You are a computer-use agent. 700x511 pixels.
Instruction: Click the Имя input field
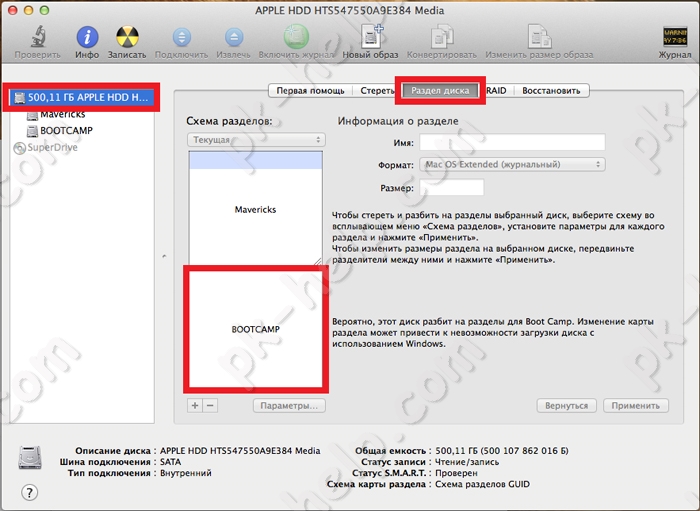pos(512,142)
